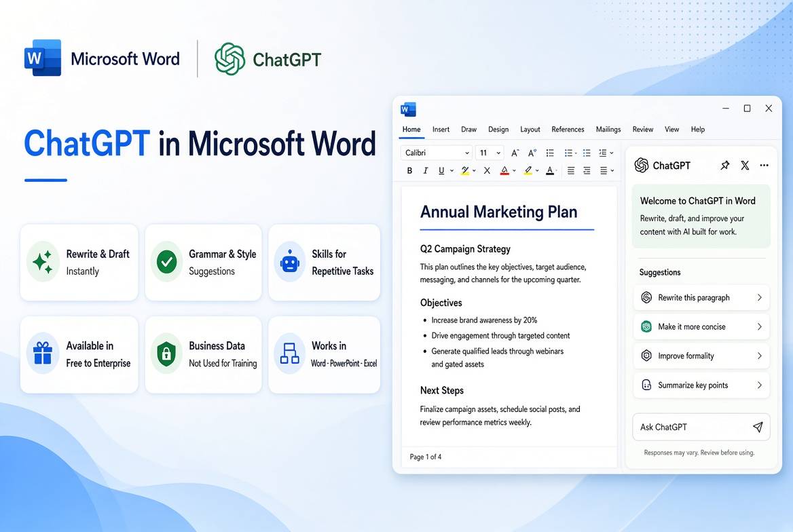Screen dimensions: 793x532
Task: Expand the chevron on Summarize key points
Action: click(x=759, y=385)
